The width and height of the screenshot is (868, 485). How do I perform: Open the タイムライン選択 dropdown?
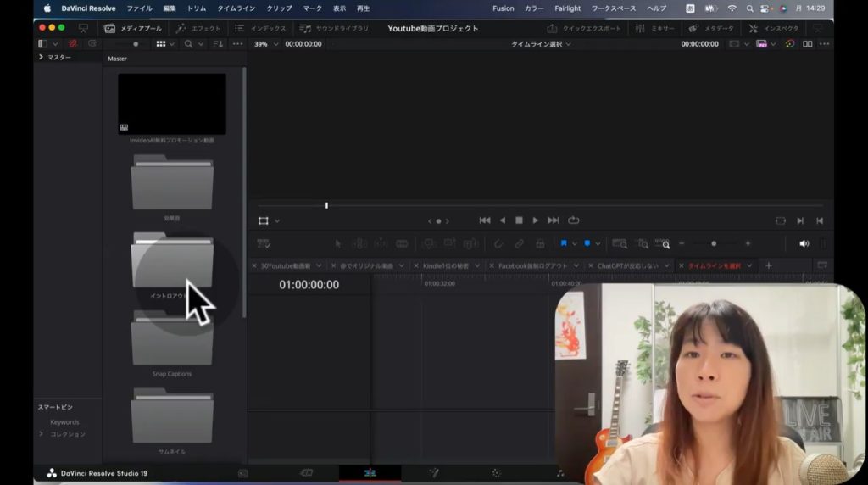(541, 44)
